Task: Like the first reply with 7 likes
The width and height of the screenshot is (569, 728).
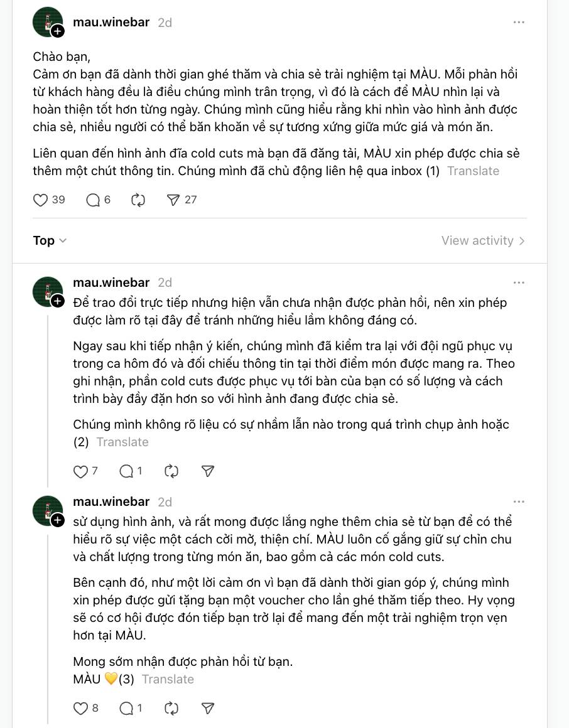Action: [81, 471]
